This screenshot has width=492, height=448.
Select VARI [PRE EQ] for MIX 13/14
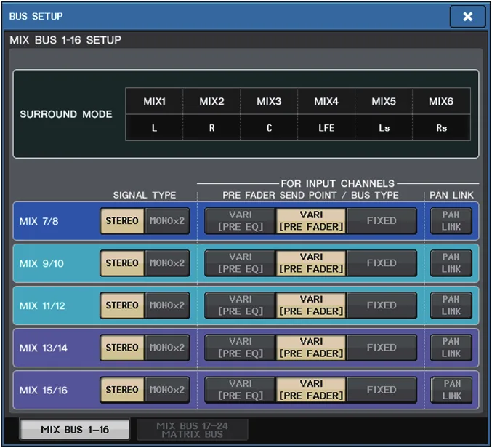(241, 348)
